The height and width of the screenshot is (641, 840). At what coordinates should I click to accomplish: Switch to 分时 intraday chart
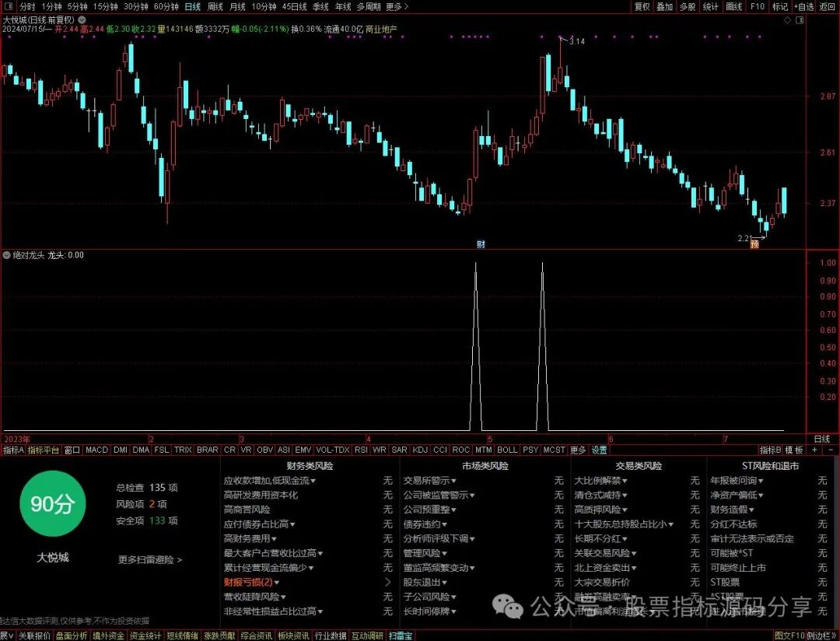click(x=27, y=6)
